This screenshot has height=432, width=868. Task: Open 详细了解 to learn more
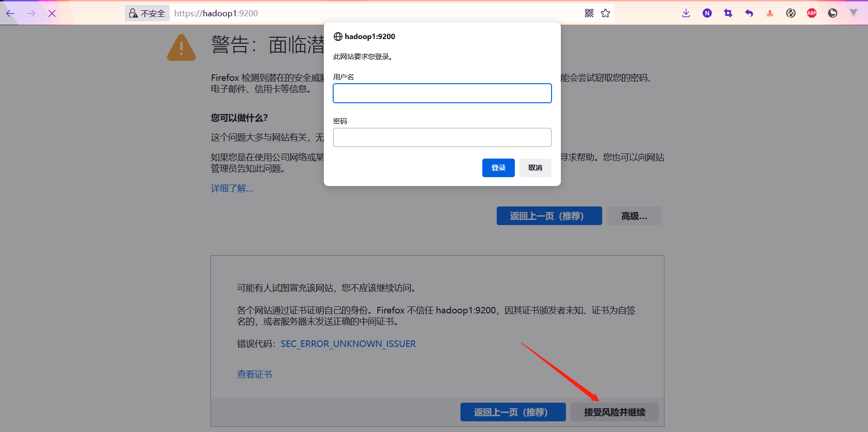click(231, 188)
